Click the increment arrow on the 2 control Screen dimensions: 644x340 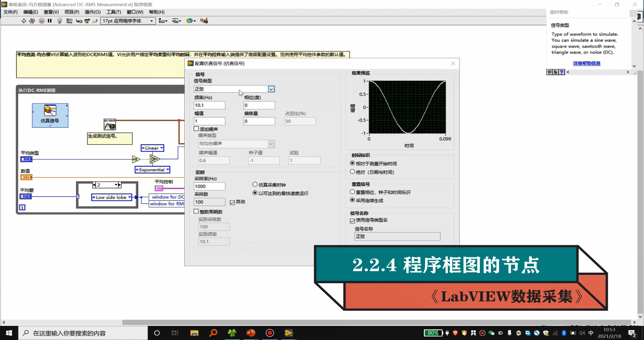tap(119, 185)
